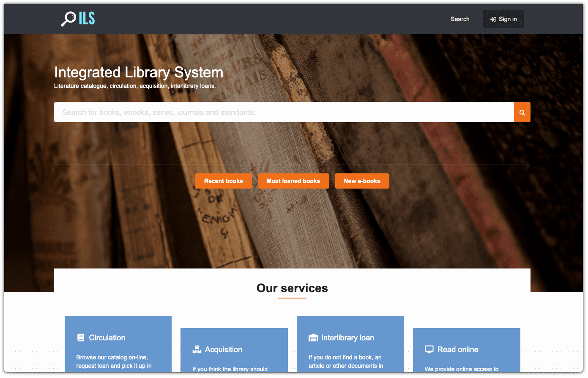Screen dimensions: 588x378
Task: Click the Integrated Library System title
Action: click(139, 72)
